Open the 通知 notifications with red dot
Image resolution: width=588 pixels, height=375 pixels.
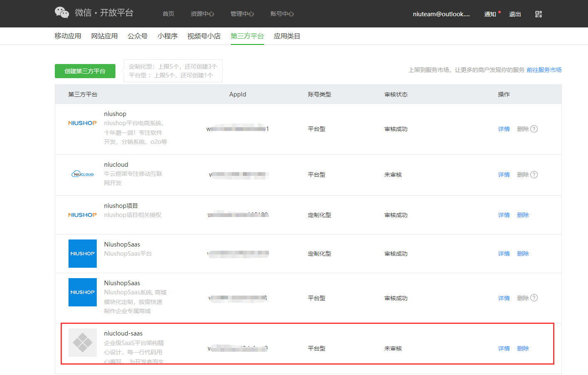[x=490, y=14]
